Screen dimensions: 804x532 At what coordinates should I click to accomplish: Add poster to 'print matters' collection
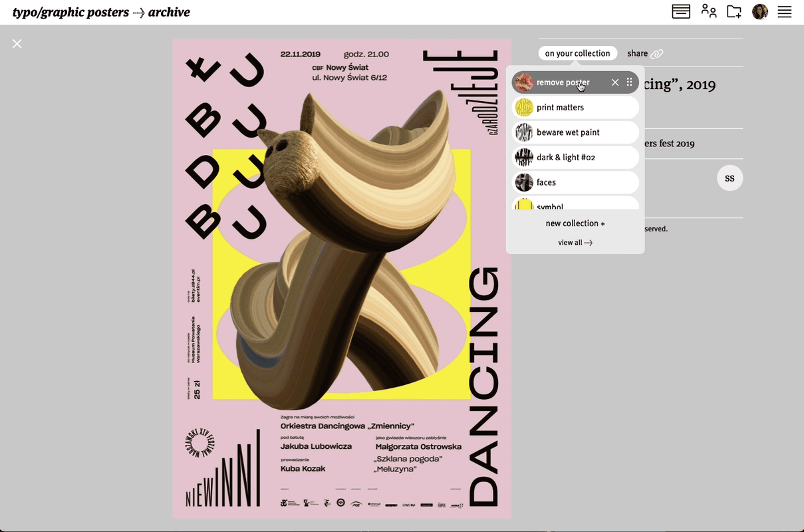point(575,107)
